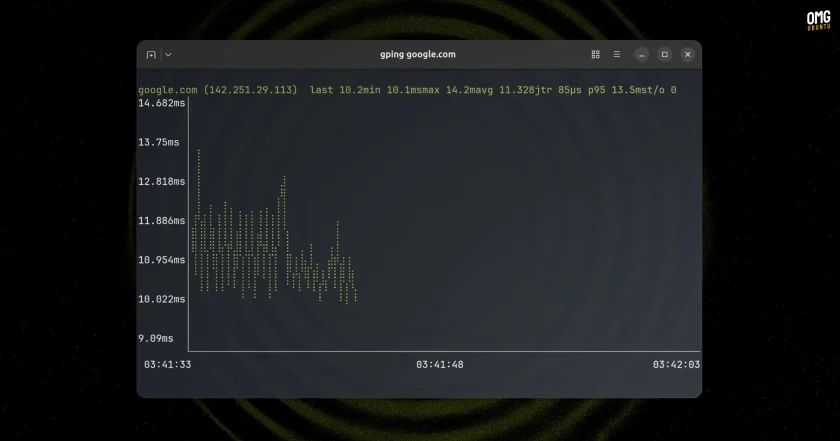Click the '9.09ms' axis label
840x441 pixels.
click(x=156, y=338)
